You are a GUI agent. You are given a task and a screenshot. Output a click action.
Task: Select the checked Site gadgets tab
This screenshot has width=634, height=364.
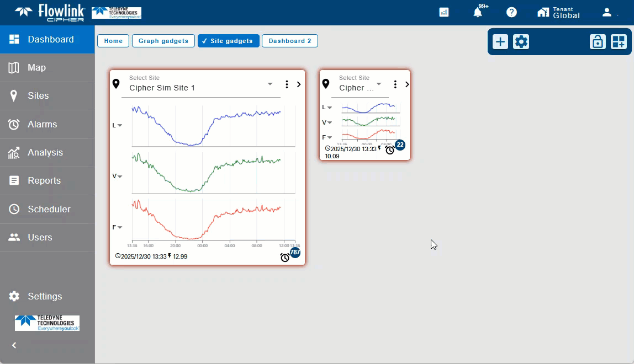228,41
